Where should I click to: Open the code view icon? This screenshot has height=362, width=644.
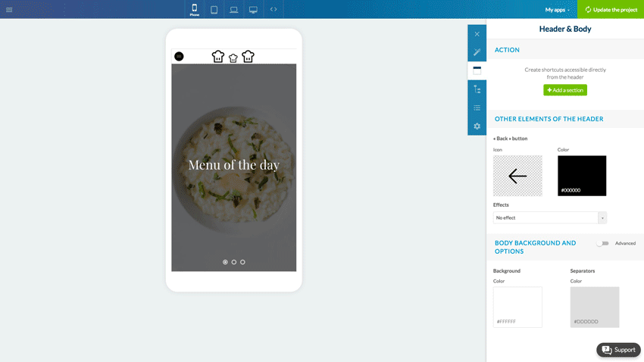click(274, 10)
